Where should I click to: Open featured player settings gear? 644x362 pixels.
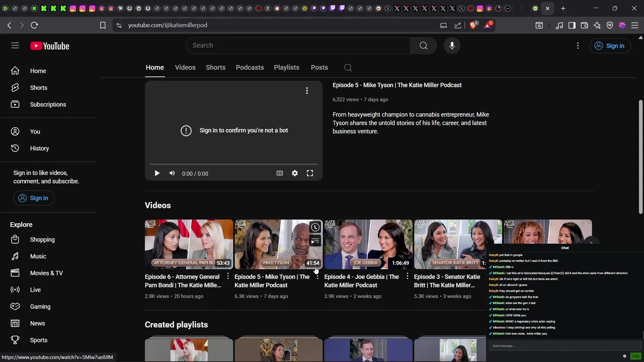tap(295, 173)
